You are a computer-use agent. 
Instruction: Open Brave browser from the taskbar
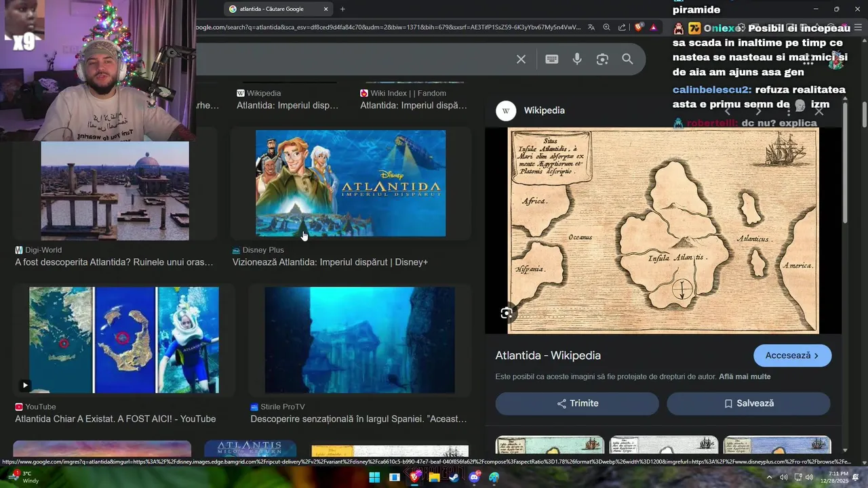(414, 477)
